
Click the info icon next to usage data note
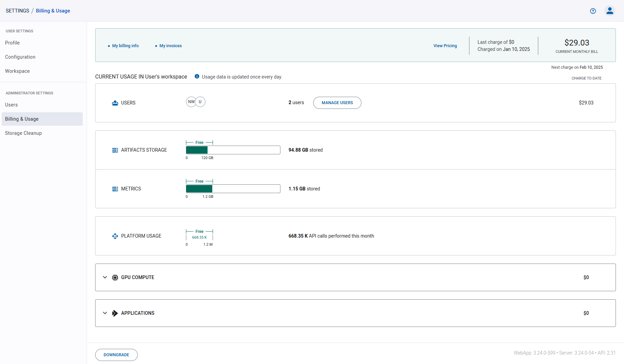point(197,77)
